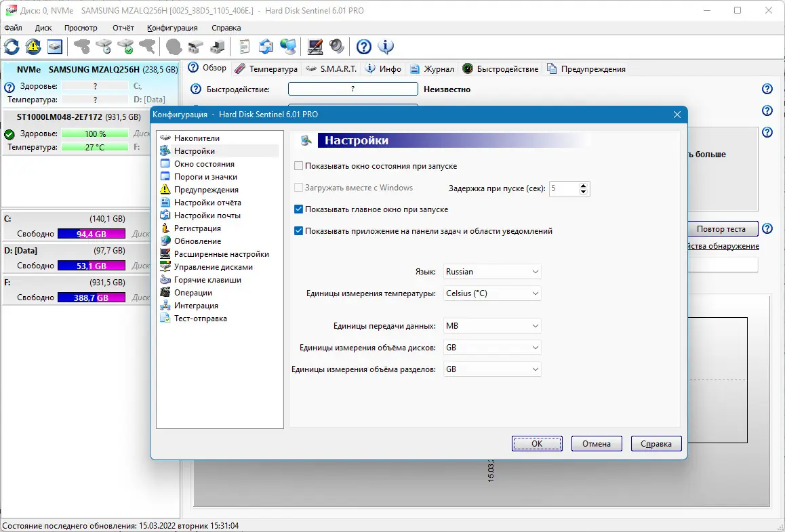The height and width of the screenshot is (532, 785).
Task: Uncheck Показывать главное окно при запуске
Action: 298,208
